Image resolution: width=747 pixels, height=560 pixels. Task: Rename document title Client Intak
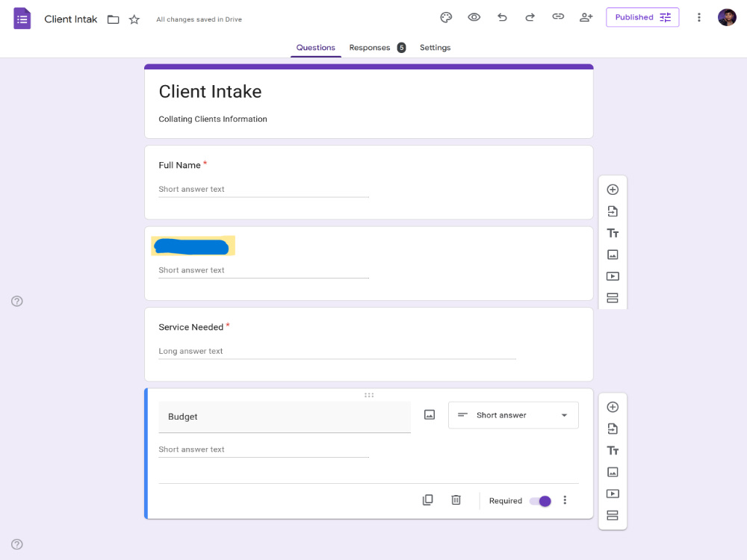(70, 19)
